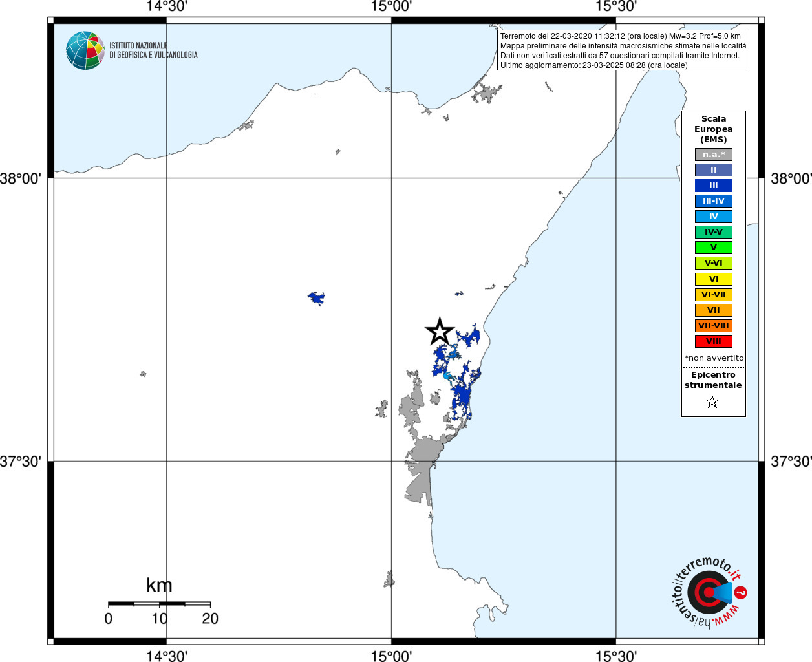Click the bottom 15°30' longitude label

click(616, 656)
